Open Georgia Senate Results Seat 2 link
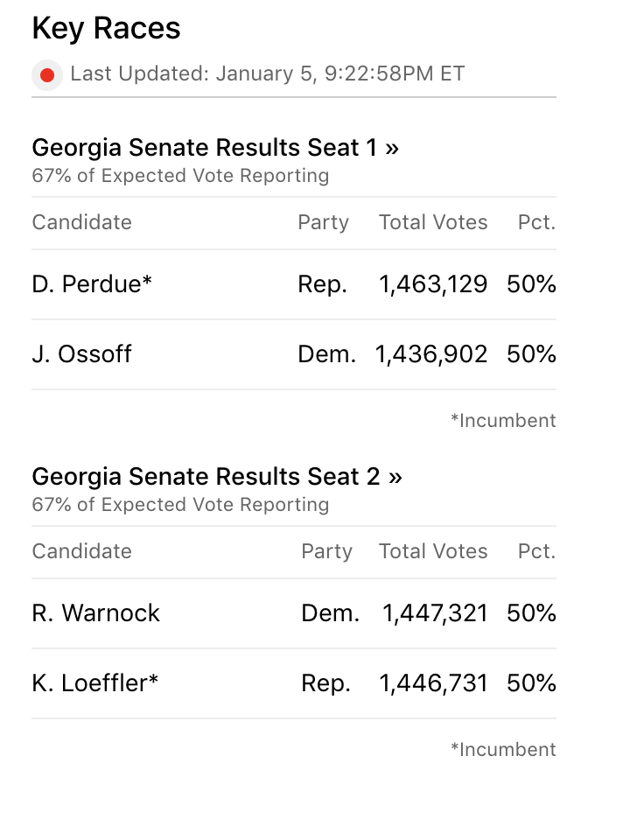637x840 pixels. 217,477
